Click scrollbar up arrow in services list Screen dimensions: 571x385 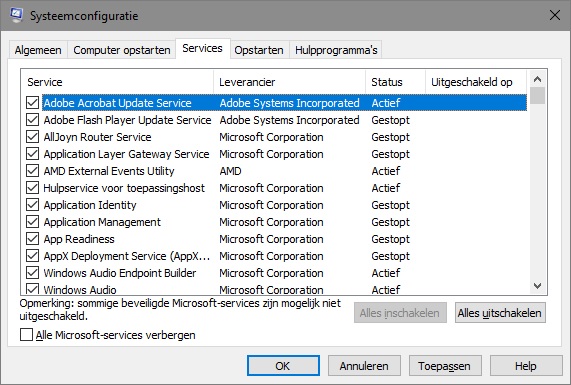(x=537, y=79)
